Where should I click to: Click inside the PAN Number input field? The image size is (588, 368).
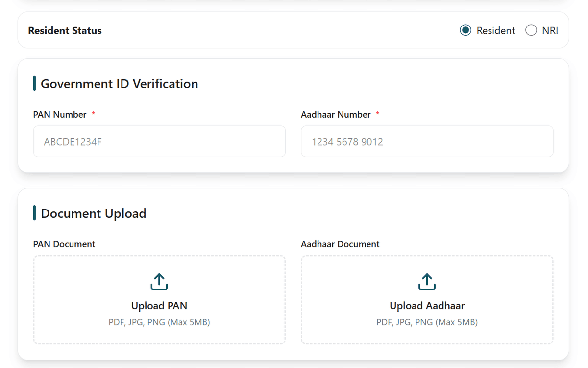click(159, 141)
